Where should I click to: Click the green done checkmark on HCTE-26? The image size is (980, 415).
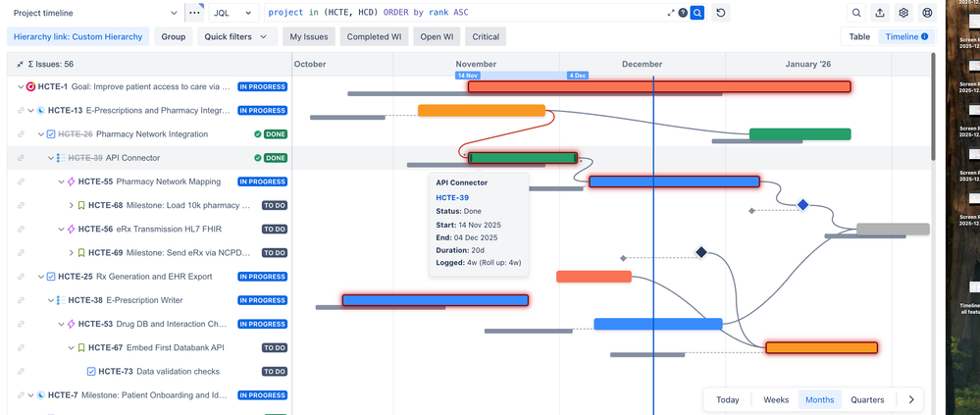pos(257,134)
